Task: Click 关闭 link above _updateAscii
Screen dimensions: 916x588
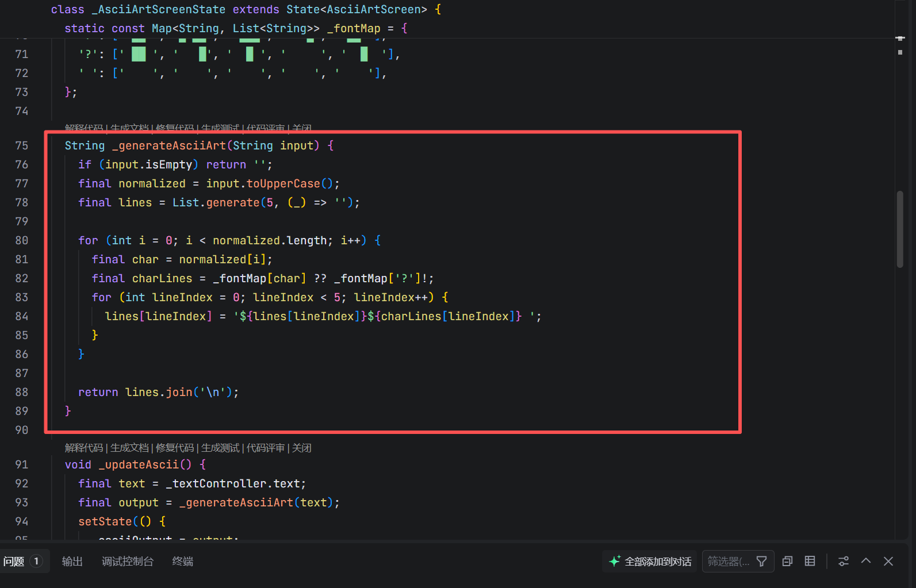Action: (302, 448)
